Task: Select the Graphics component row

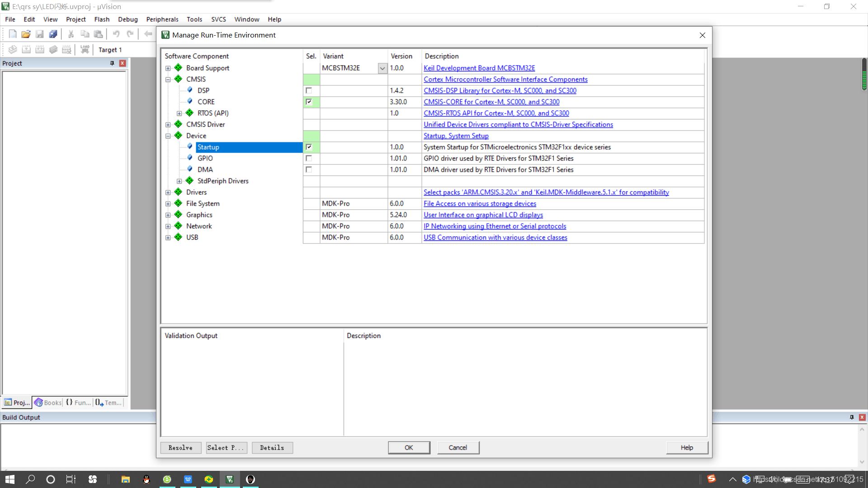Action: [199, 215]
